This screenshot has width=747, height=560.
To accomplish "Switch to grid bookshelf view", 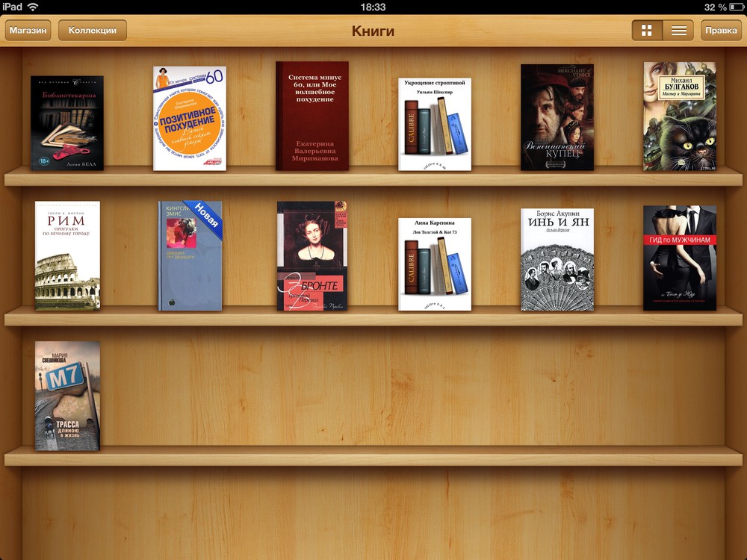I will 647,31.
